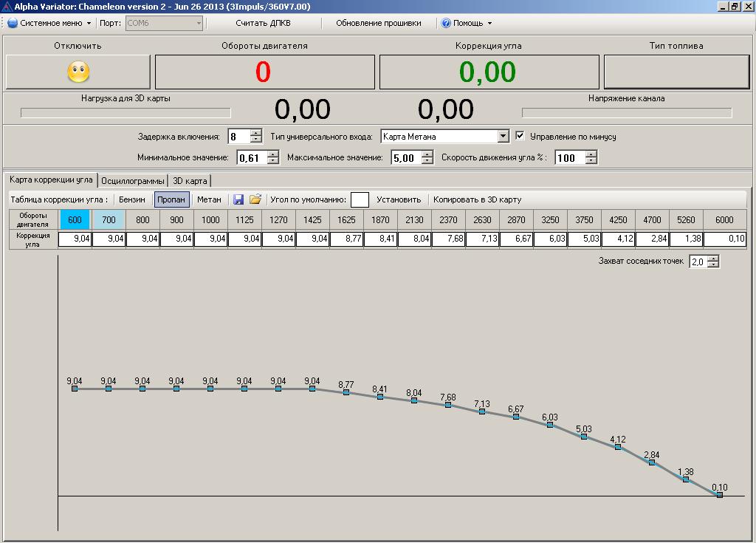Click the blue help question mark icon

pos(446,23)
